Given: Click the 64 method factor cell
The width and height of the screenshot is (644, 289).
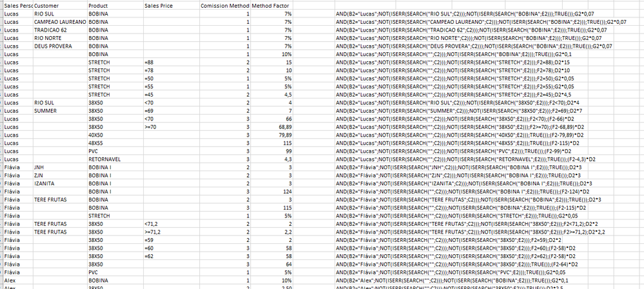Looking at the screenshot, I should point(272,265).
